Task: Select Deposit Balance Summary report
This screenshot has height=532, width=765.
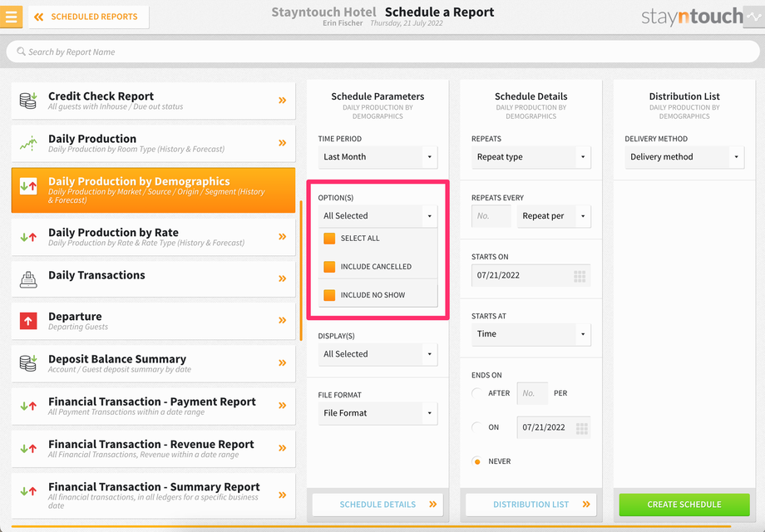Action: point(153,363)
